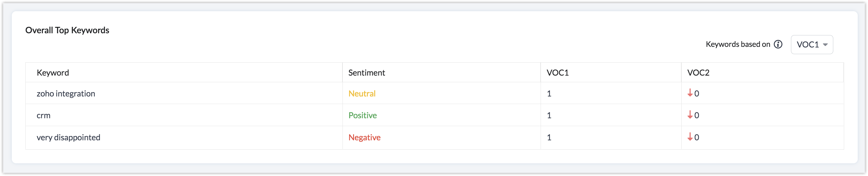This screenshot has height=176, width=868.
Task: Click the Keywords based on label
Action: 738,44
